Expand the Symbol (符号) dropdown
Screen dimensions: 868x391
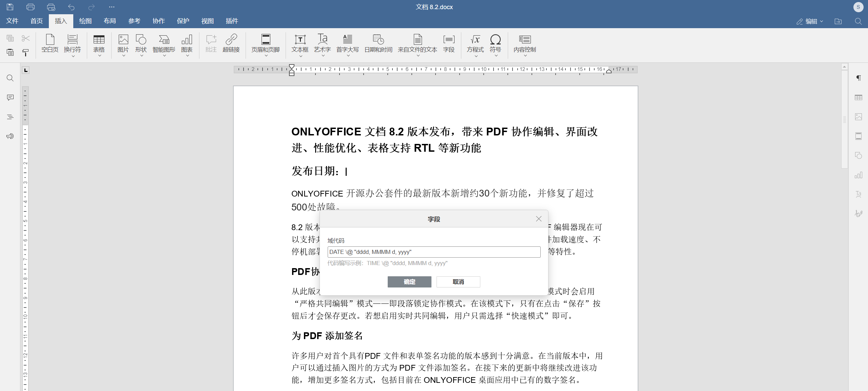pyautogui.click(x=496, y=55)
